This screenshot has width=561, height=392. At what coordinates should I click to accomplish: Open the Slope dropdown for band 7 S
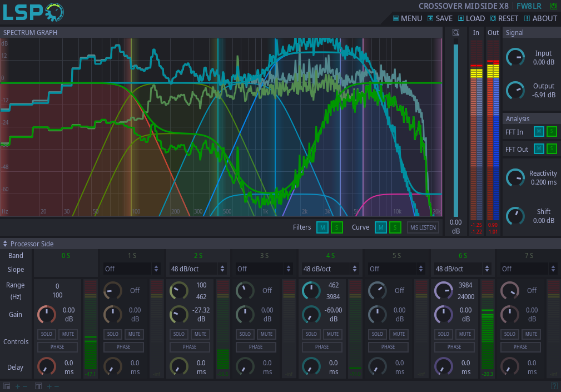pyautogui.click(x=529, y=269)
